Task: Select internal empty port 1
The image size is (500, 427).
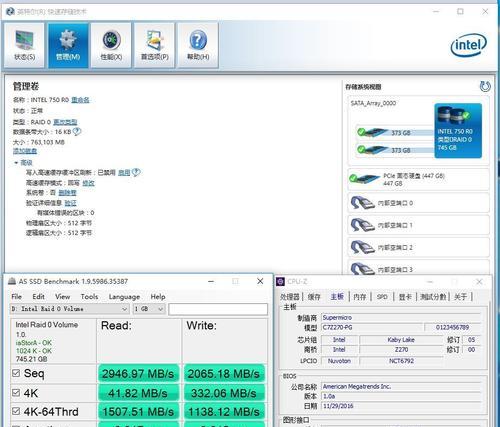Action: tap(418, 225)
